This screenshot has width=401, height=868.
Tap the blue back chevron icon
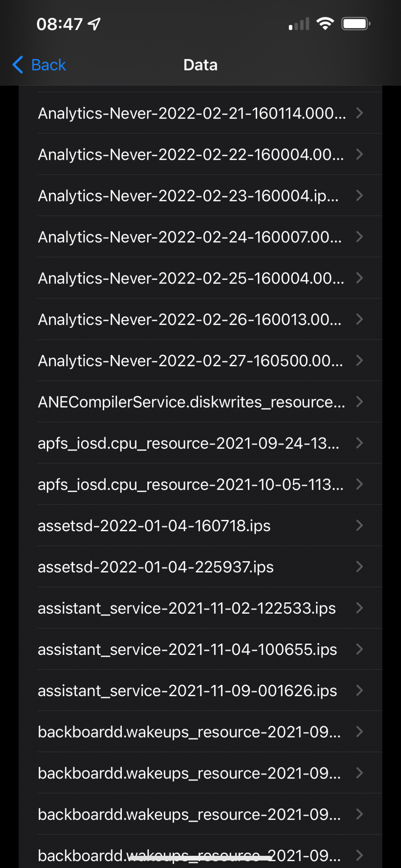(x=18, y=65)
